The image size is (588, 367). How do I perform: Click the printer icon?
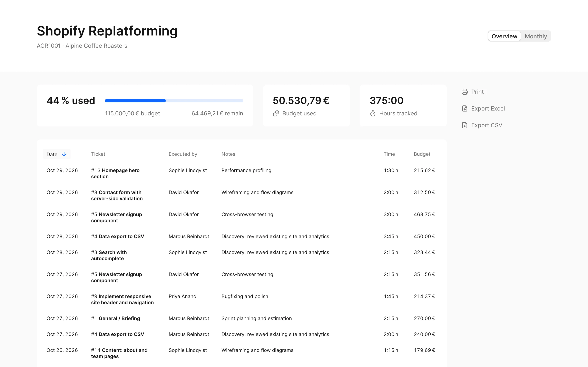click(x=464, y=92)
